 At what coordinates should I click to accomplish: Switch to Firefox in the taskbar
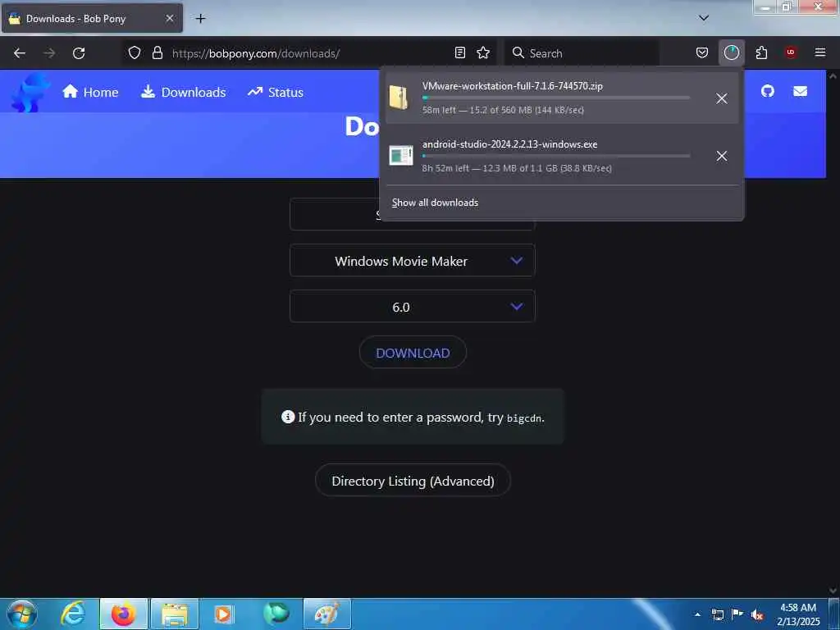pyautogui.click(x=124, y=614)
